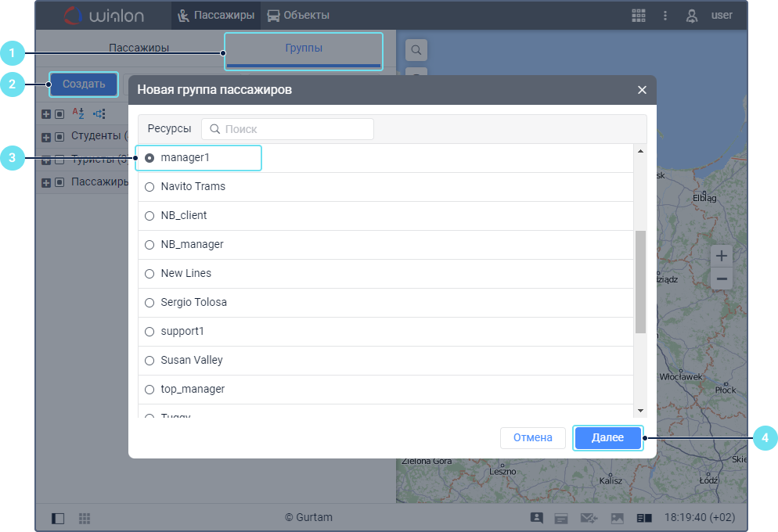Click the Отмена button
778x532 pixels.
532,438
